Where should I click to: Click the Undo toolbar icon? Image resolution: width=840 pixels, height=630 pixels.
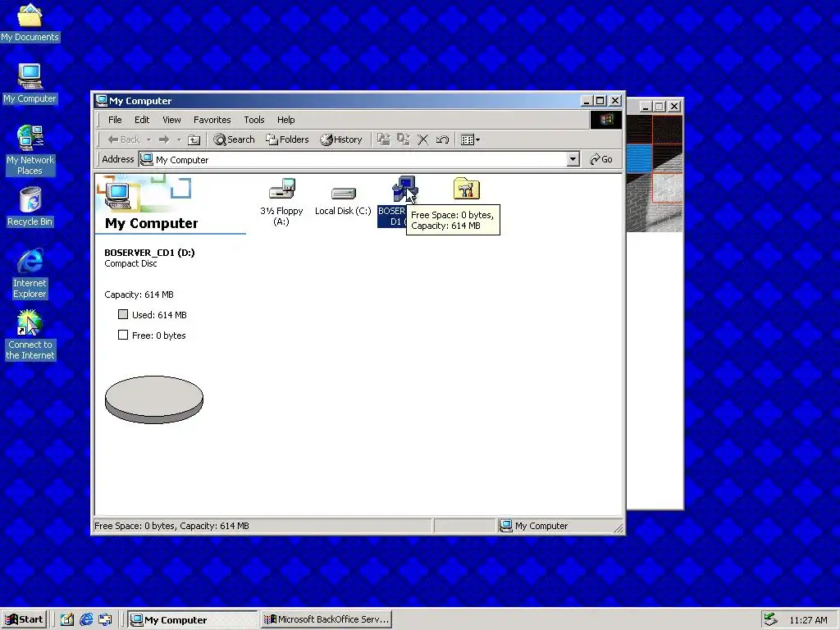point(442,139)
